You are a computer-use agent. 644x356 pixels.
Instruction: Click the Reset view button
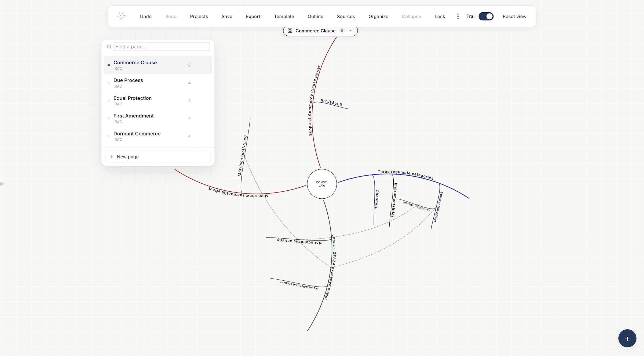click(514, 16)
